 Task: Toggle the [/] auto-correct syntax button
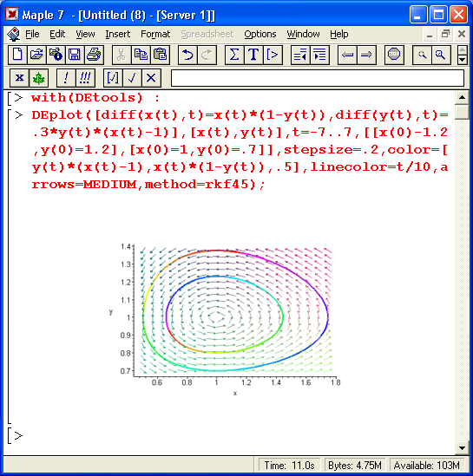pos(113,78)
